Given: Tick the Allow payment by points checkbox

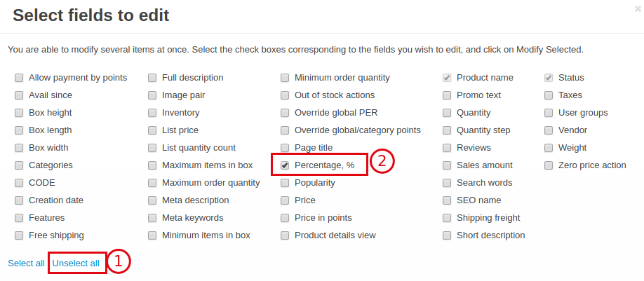Looking at the screenshot, I should pos(19,78).
